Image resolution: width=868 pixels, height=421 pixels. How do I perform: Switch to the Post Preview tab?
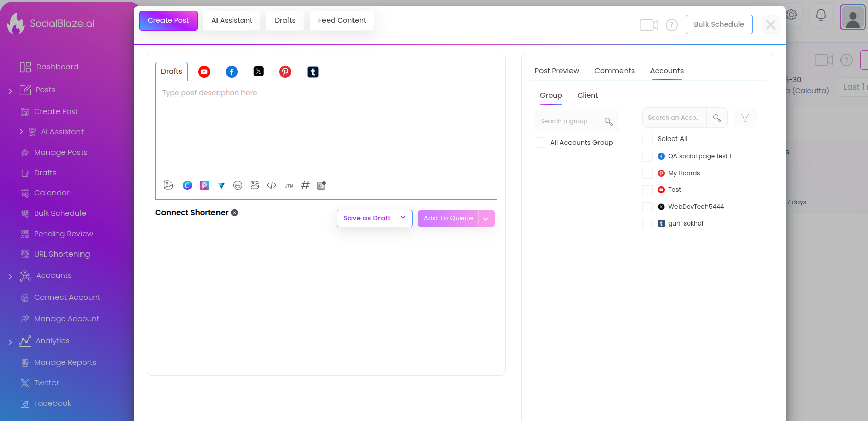(x=557, y=71)
